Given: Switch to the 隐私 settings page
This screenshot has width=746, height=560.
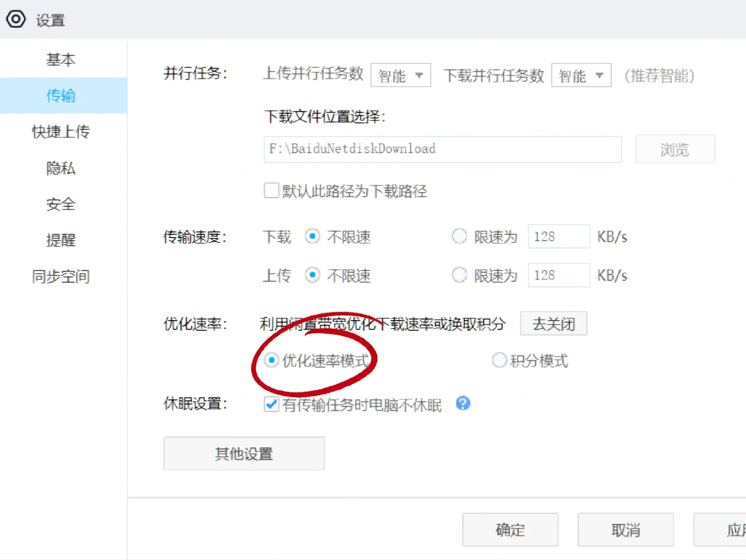Looking at the screenshot, I should click(x=61, y=168).
